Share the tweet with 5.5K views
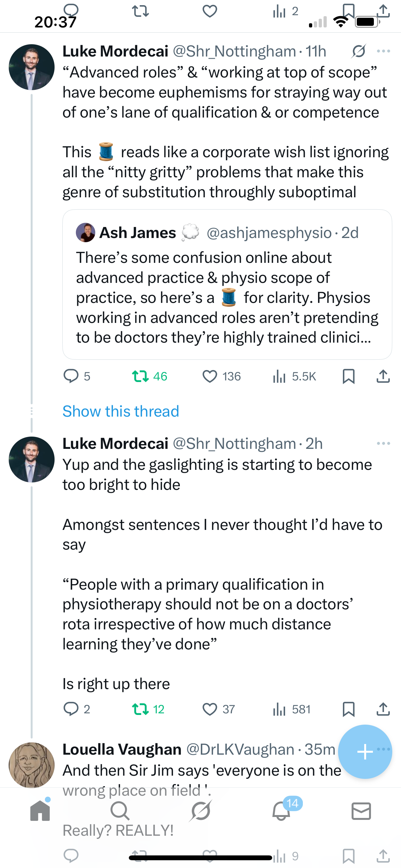Screen dimensions: 401x868 click(383, 376)
